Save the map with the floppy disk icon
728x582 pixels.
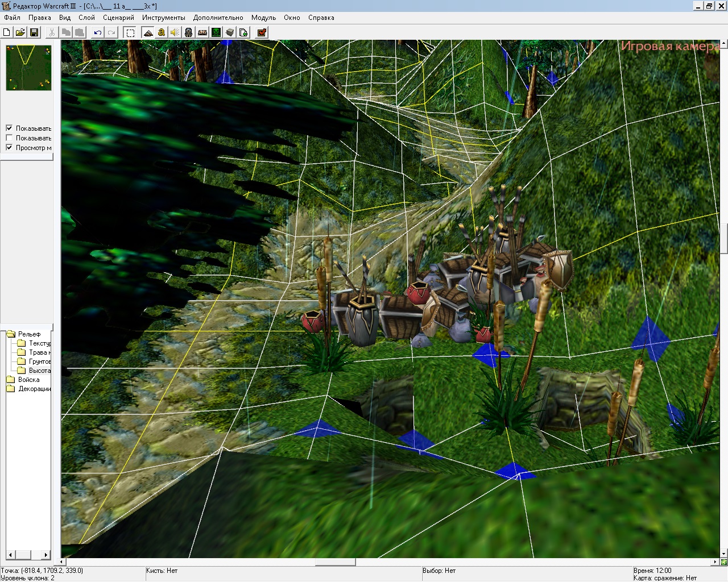click(34, 32)
